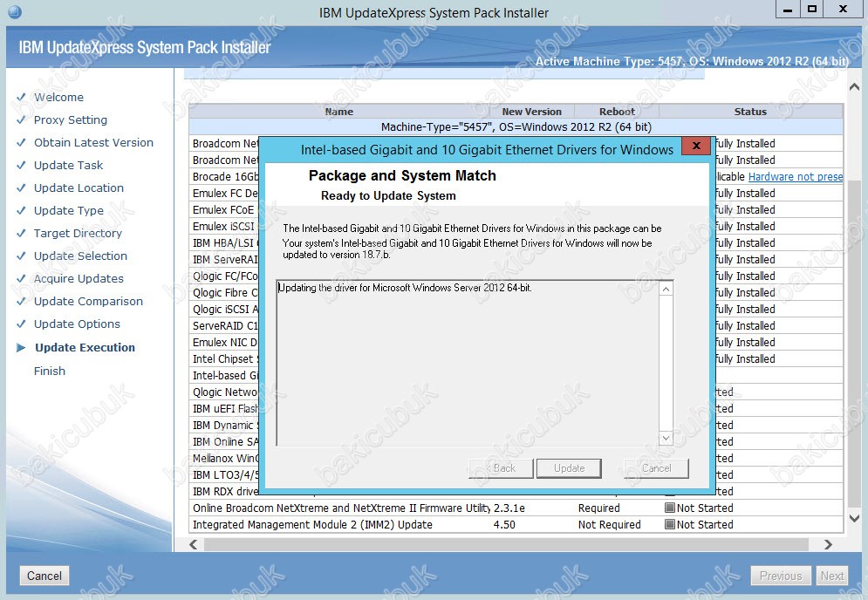Click the Machine-Type 5457 group row
This screenshot has height=600, width=868.
(x=516, y=126)
